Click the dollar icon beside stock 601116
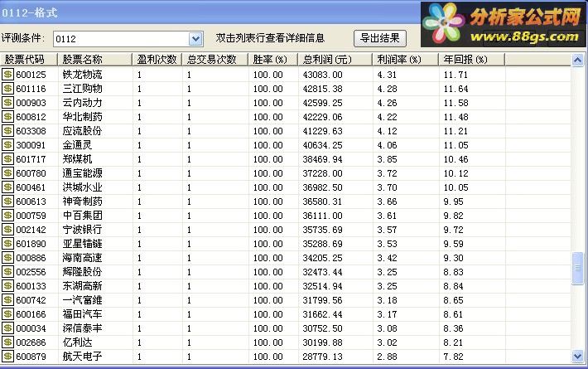Viewport: 588px width, 369px height. click(7, 89)
